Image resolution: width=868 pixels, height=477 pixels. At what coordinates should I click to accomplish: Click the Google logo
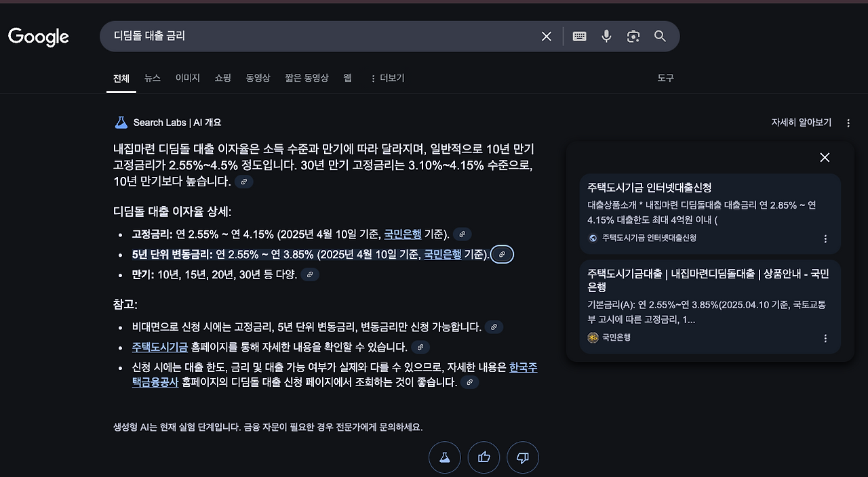pos(39,37)
